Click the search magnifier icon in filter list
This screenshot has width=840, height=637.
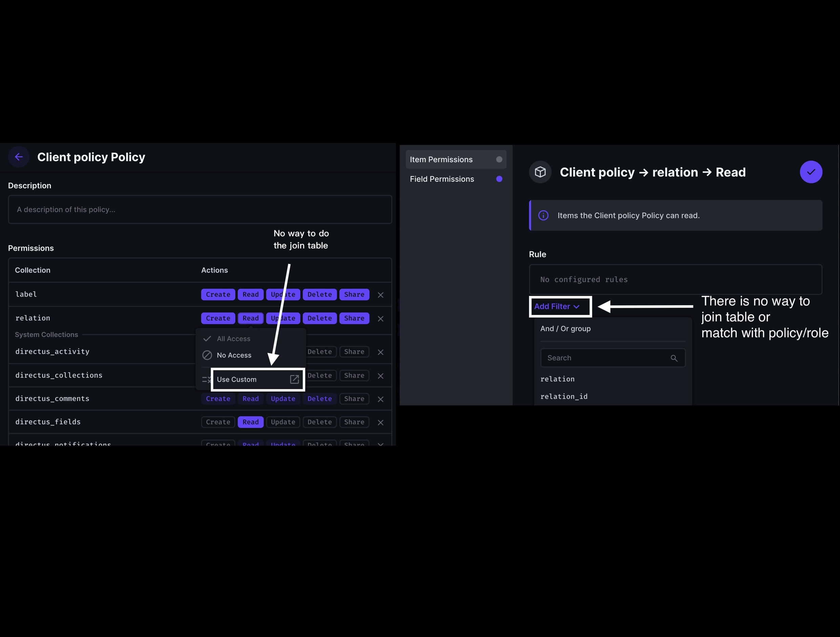pyautogui.click(x=674, y=358)
